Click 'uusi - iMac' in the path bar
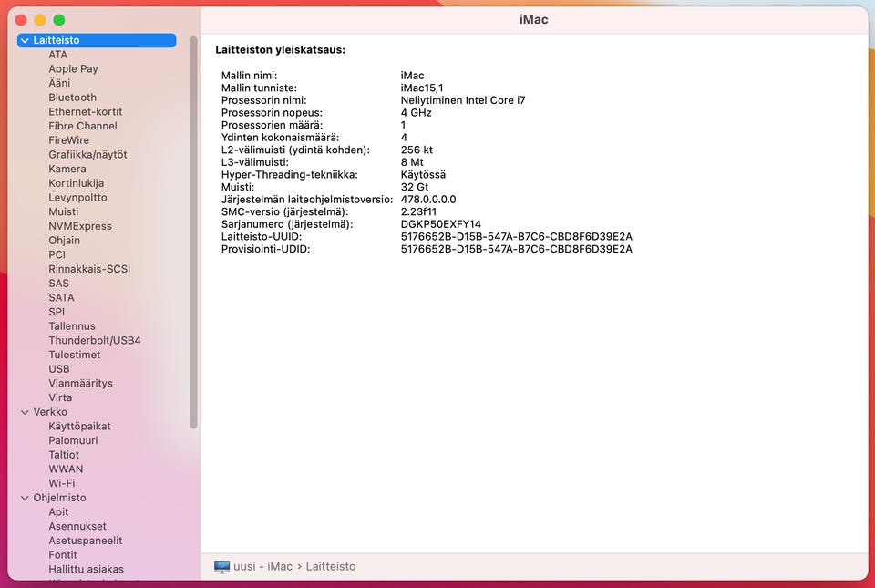The height and width of the screenshot is (588, 875). tap(262, 567)
